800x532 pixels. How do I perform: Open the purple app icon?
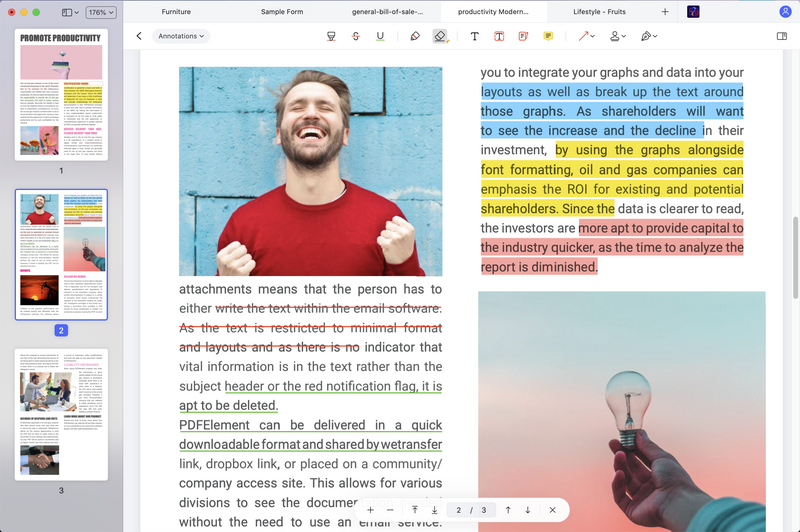[x=693, y=12]
